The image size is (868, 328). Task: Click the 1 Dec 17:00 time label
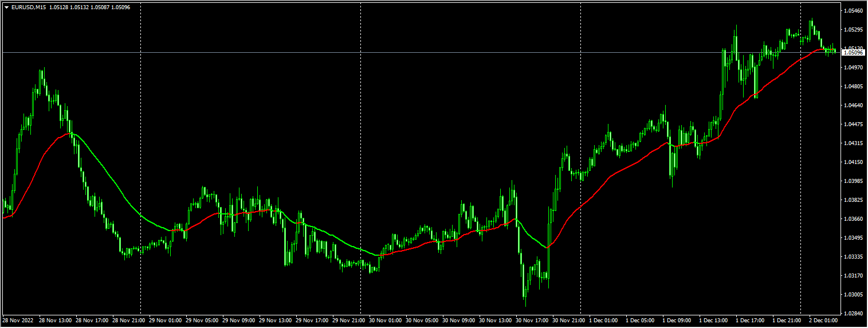click(750, 321)
